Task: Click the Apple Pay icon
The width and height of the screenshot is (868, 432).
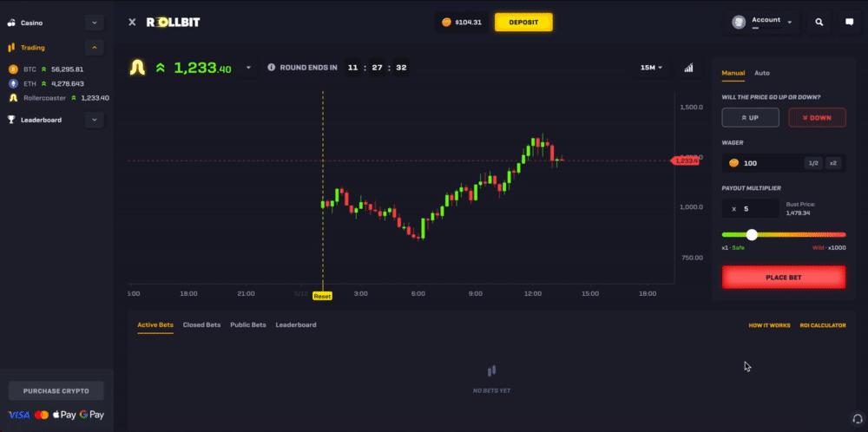Action: point(64,415)
